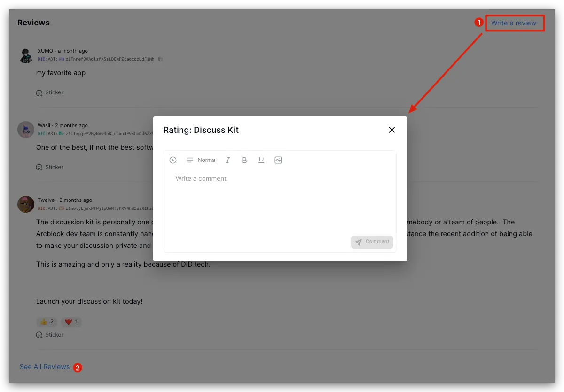
Task: Add a Sticker to Wasil's review
Action: [x=50, y=167]
